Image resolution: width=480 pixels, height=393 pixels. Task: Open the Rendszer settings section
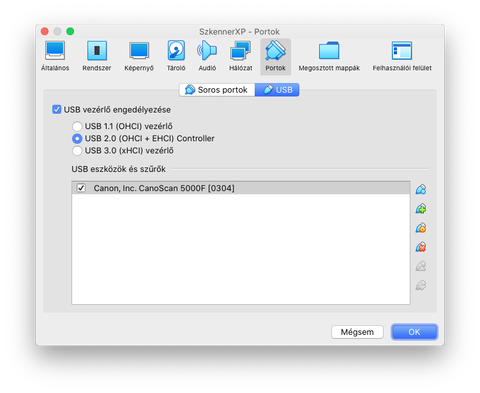click(97, 56)
